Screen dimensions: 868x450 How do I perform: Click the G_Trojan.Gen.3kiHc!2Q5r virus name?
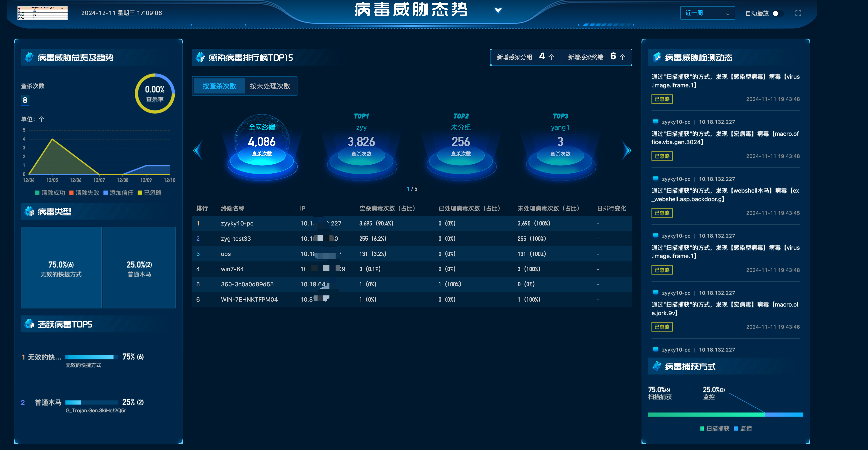(x=96, y=411)
